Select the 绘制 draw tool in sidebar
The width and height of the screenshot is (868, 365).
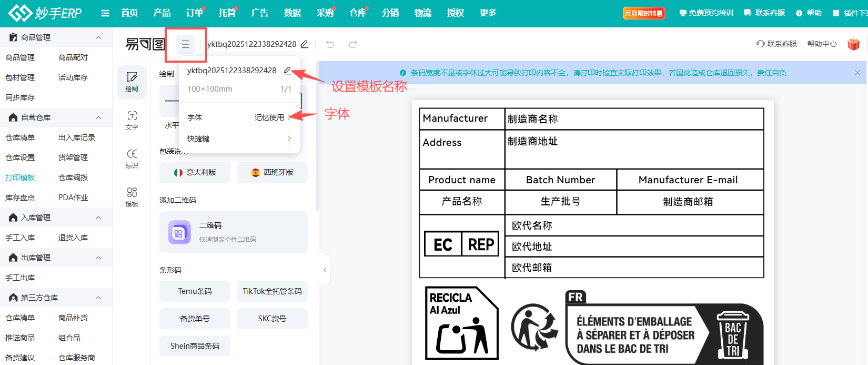[132, 82]
